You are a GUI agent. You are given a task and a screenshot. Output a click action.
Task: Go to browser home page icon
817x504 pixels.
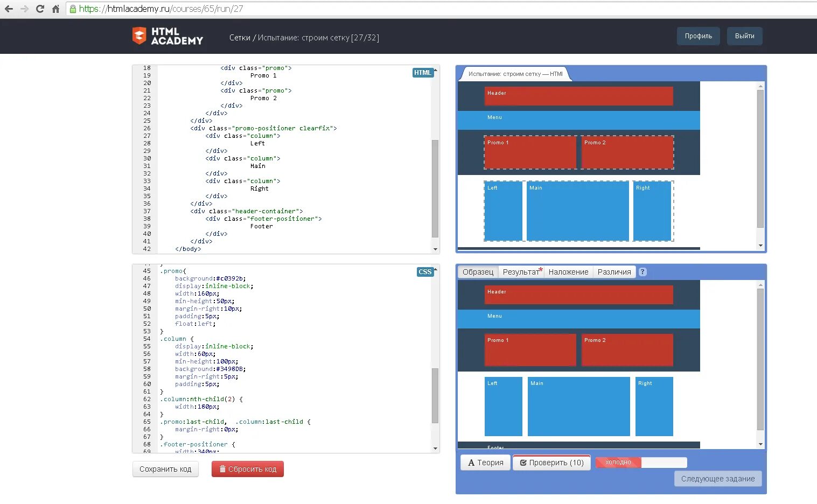[55, 9]
